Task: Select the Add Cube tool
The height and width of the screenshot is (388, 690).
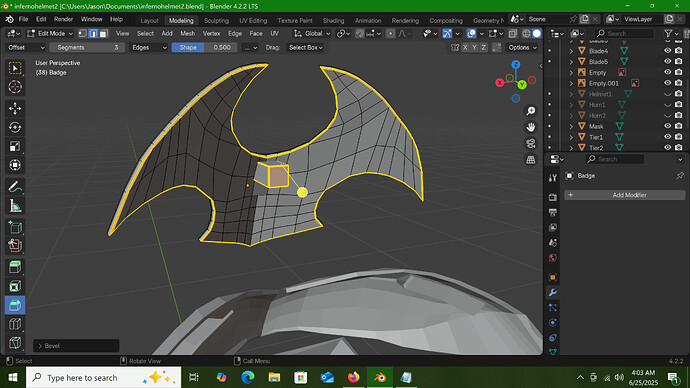Action: [x=15, y=227]
